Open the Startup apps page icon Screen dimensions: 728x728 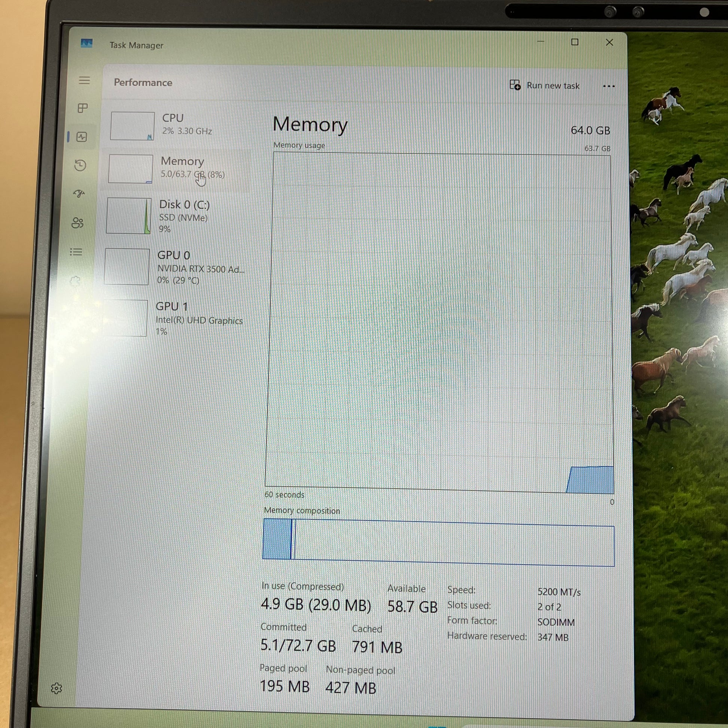pos(79,194)
